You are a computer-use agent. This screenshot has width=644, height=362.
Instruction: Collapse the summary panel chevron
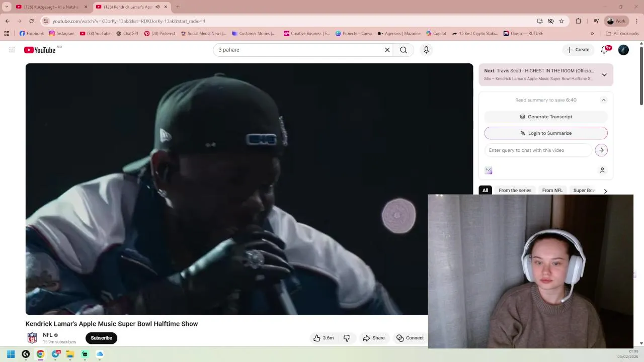(604, 100)
